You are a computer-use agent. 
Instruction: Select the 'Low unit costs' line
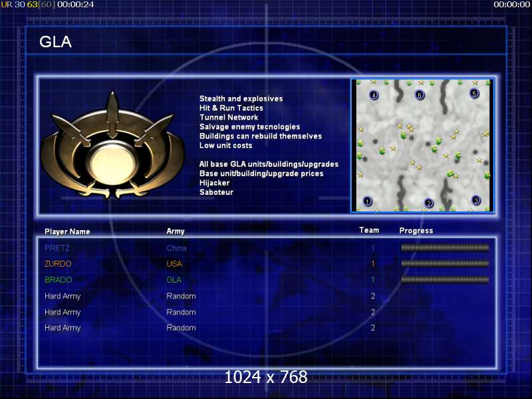point(225,146)
